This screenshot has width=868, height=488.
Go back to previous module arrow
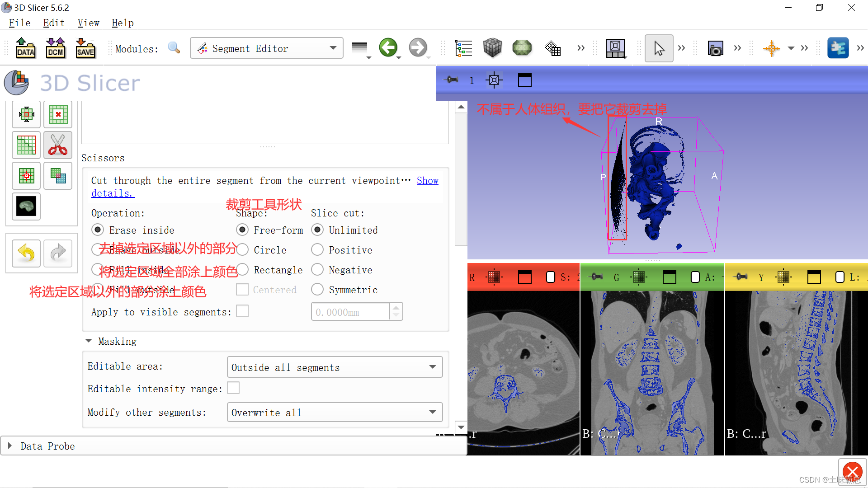coord(388,48)
